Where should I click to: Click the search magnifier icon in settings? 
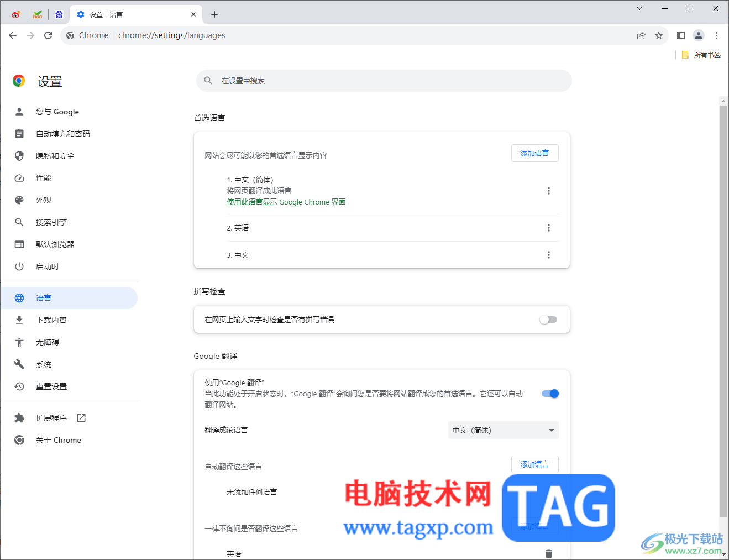click(208, 81)
